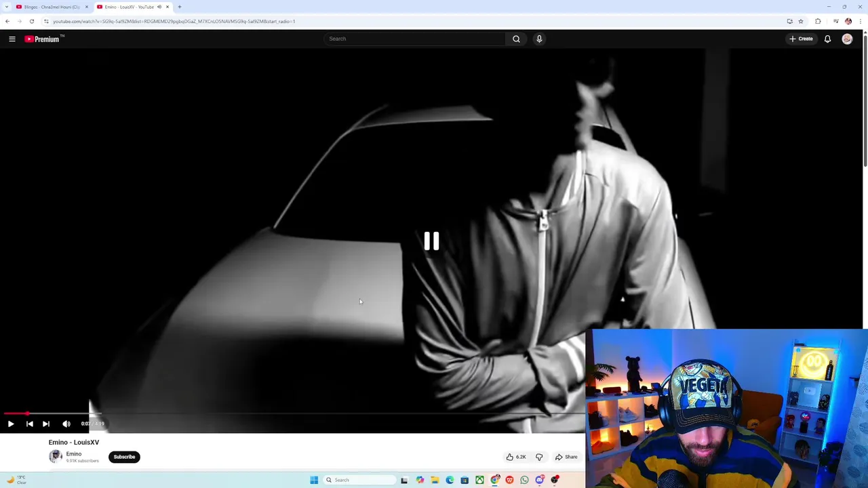
Task: Click the Emino - LouisXV video title
Action: [74, 442]
